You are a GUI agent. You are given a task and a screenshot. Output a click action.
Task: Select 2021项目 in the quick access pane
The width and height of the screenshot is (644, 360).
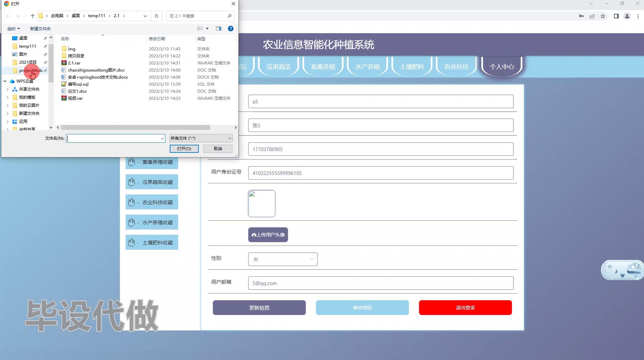point(28,62)
